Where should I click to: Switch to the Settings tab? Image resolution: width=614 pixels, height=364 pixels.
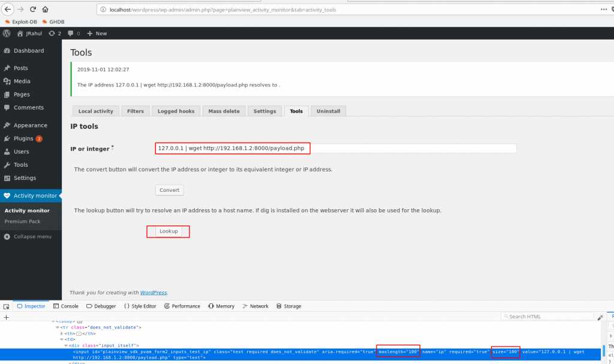coord(264,112)
